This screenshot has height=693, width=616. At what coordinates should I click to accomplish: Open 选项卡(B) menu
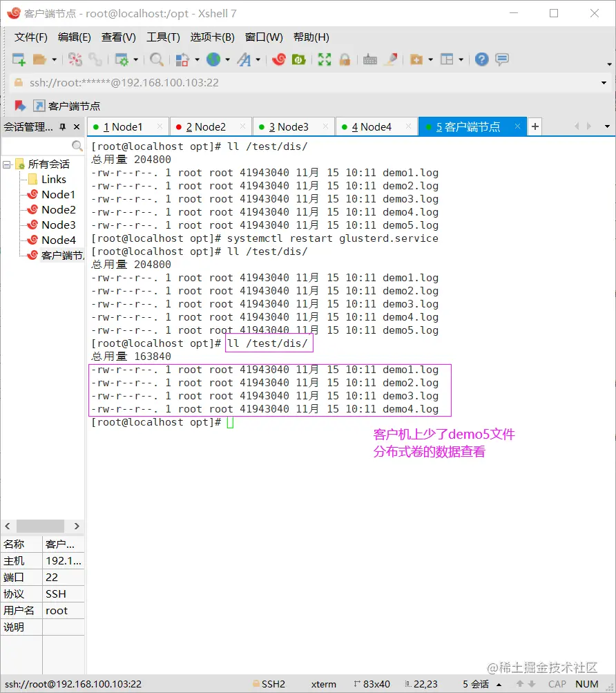[x=212, y=37]
